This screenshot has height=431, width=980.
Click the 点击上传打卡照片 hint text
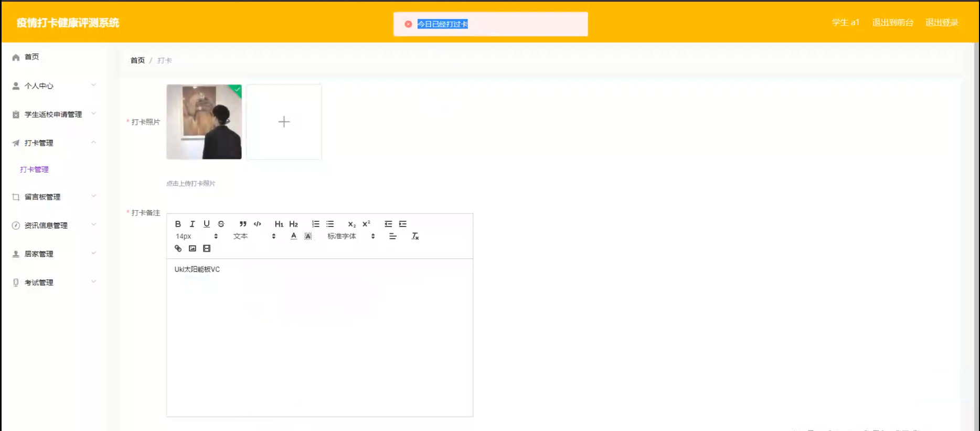tap(191, 184)
